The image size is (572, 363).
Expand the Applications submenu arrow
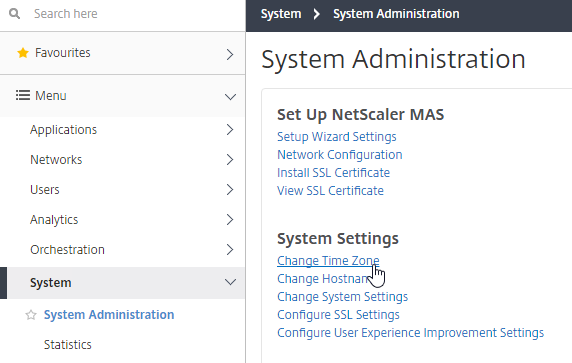(230, 130)
